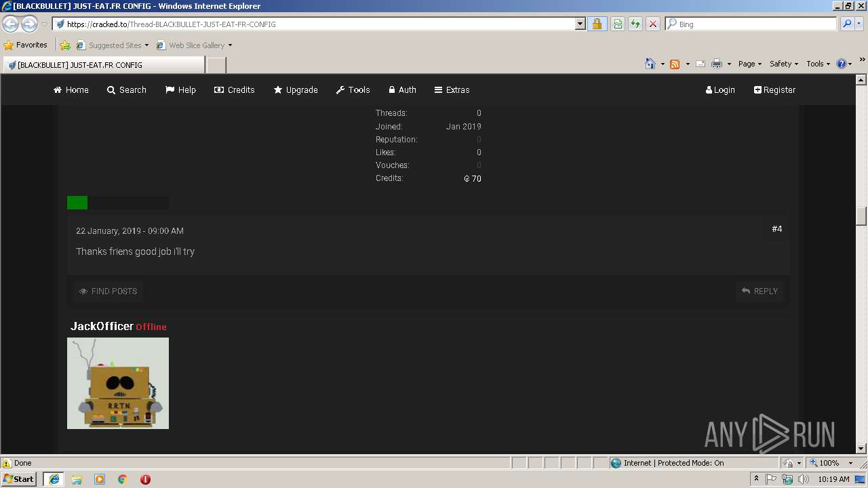Open Windows Explorer folder in taskbar
The width and height of the screenshot is (868, 488).
(x=77, y=479)
